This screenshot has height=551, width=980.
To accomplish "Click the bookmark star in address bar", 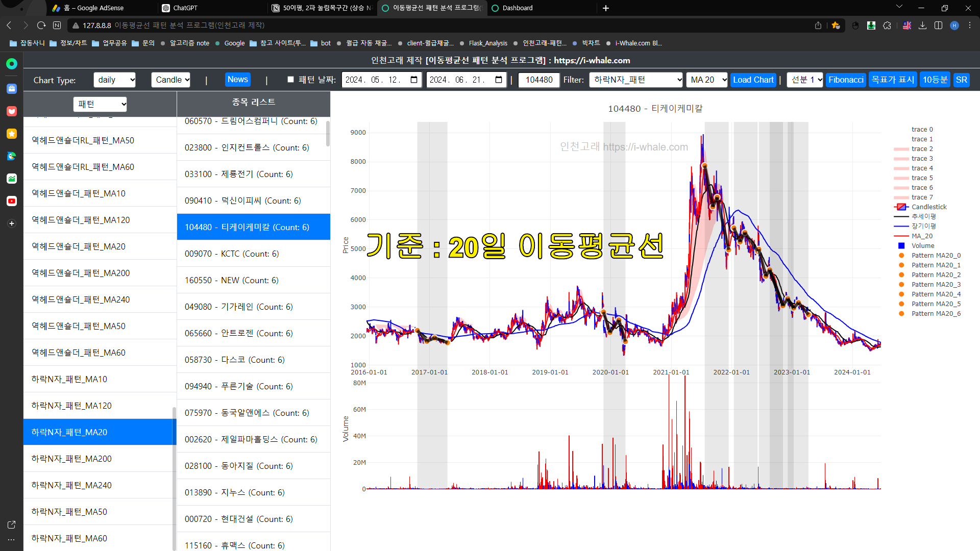I will pos(836,26).
